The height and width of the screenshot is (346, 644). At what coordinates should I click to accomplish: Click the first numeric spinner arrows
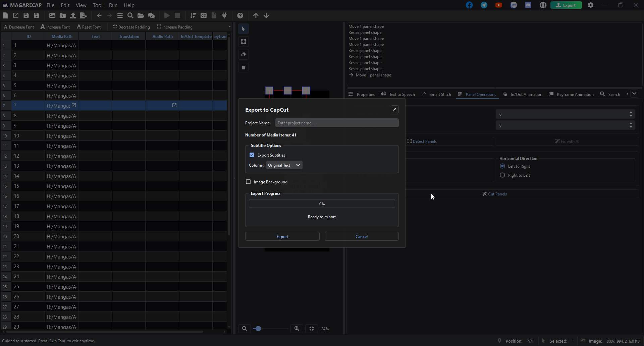pos(631,114)
